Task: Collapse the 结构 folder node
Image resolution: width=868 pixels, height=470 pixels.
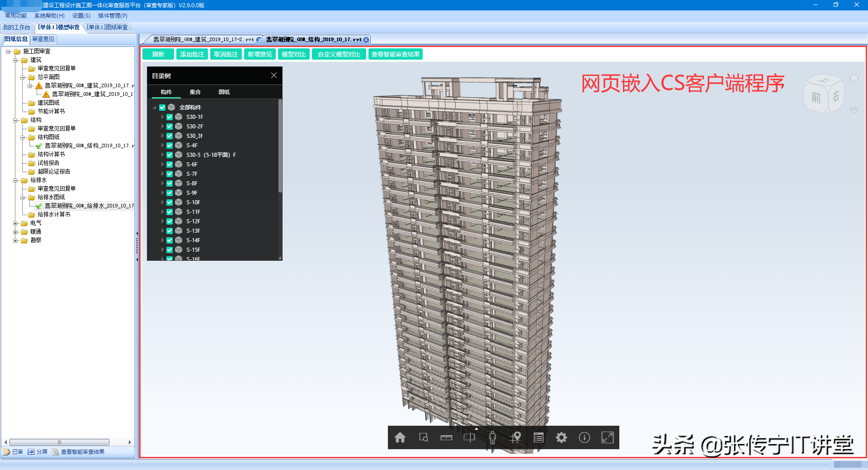Action: click(x=15, y=120)
